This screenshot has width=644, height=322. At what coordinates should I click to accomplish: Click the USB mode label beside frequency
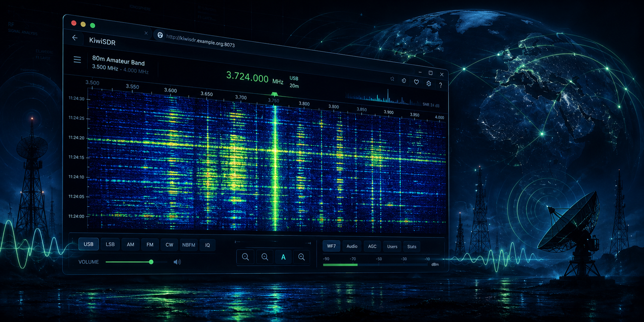(294, 79)
